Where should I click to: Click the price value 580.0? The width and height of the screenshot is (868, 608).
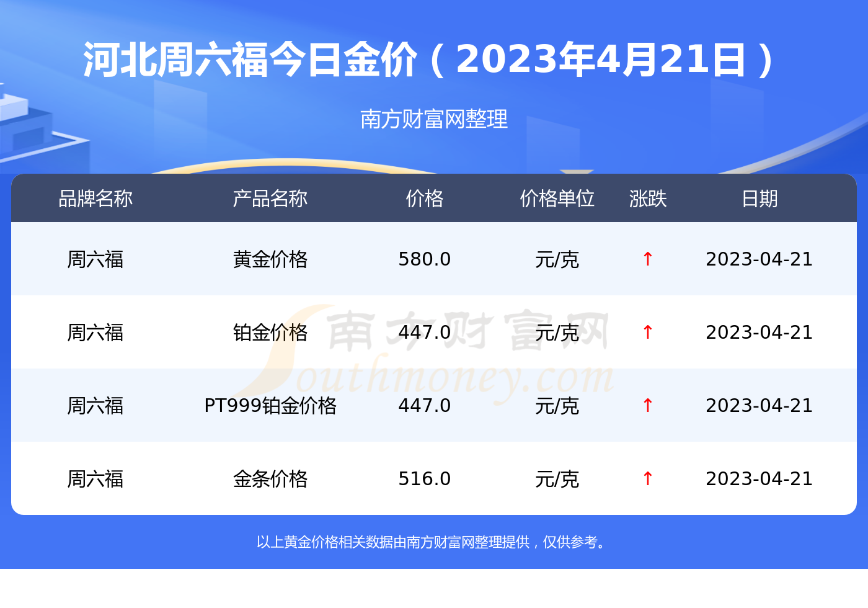425,259
